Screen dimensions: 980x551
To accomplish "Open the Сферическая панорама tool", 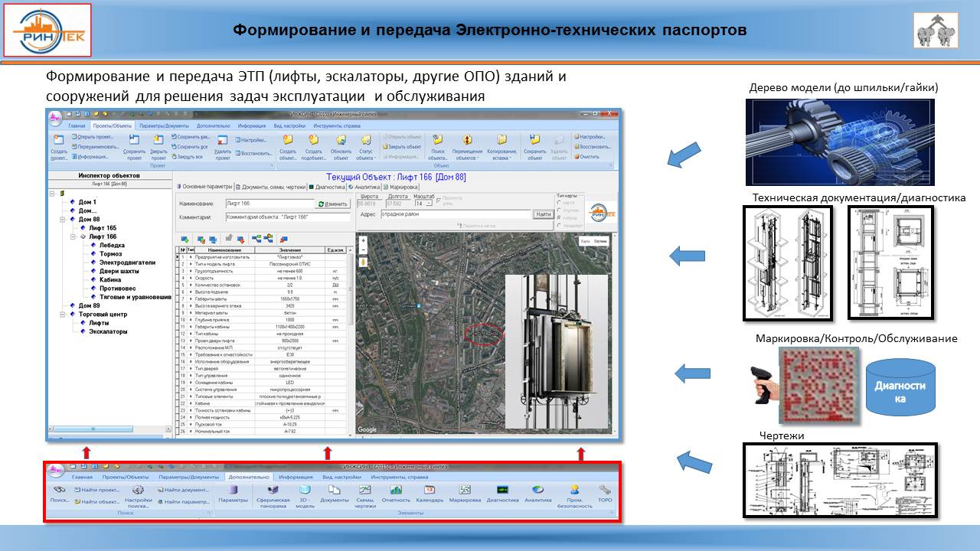I will [x=273, y=490].
